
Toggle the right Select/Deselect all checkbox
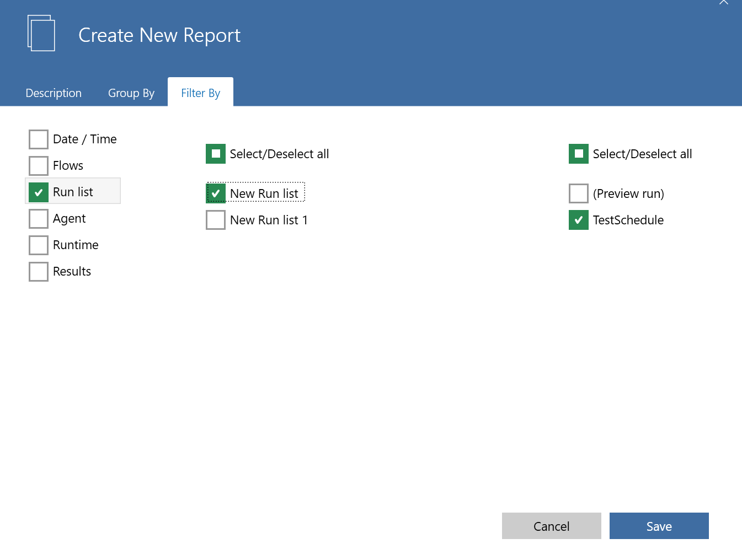tap(578, 154)
